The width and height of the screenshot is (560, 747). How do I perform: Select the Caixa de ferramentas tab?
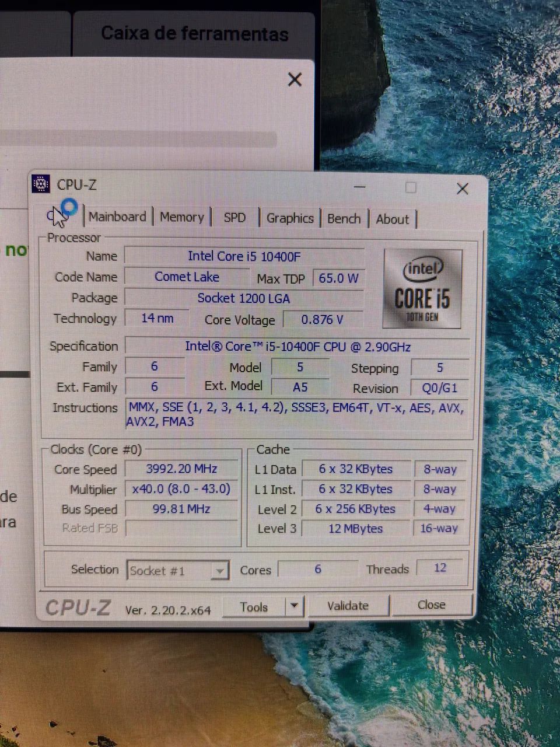point(194,33)
